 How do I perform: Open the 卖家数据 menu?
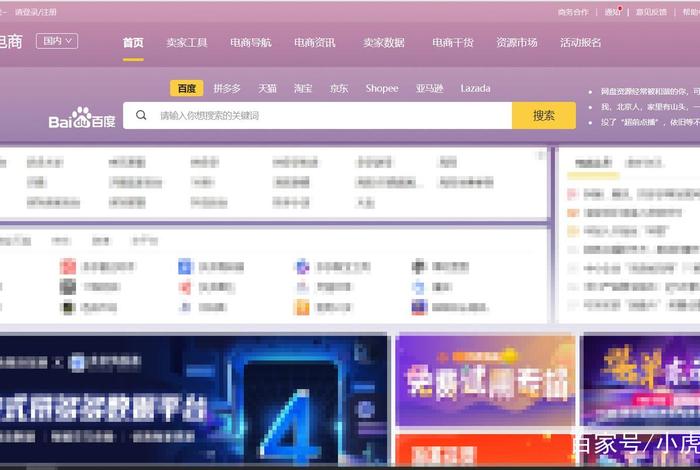tap(384, 43)
